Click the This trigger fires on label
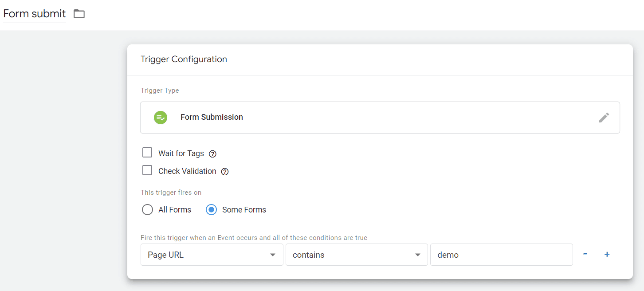Image resolution: width=644 pixels, height=291 pixels. click(x=171, y=193)
